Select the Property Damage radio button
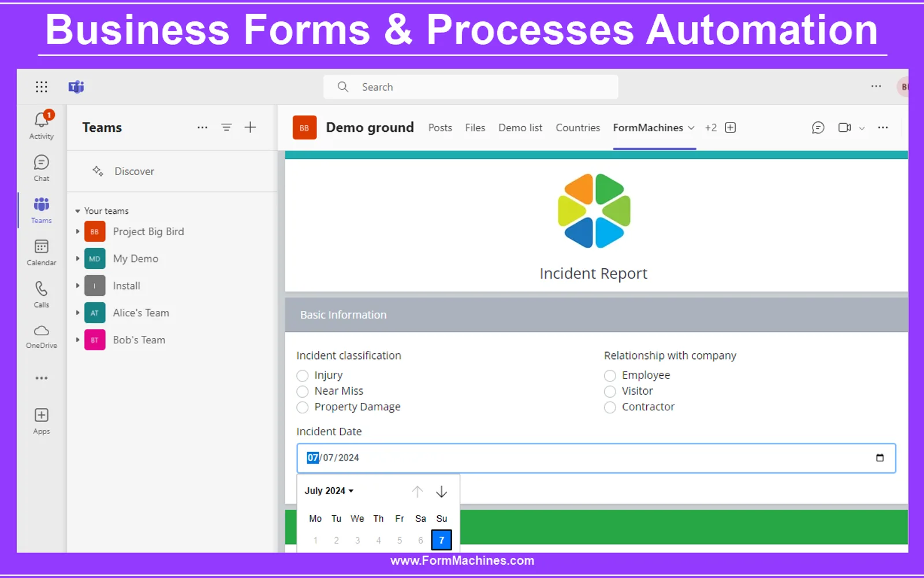The width and height of the screenshot is (924, 578). [x=303, y=407]
